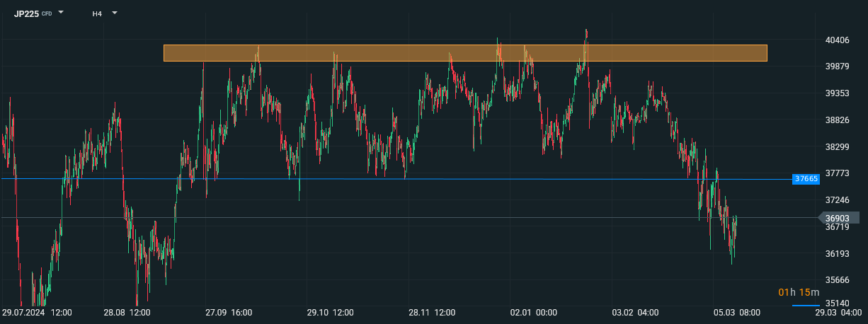Click the 35666 price axis label

(x=838, y=280)
